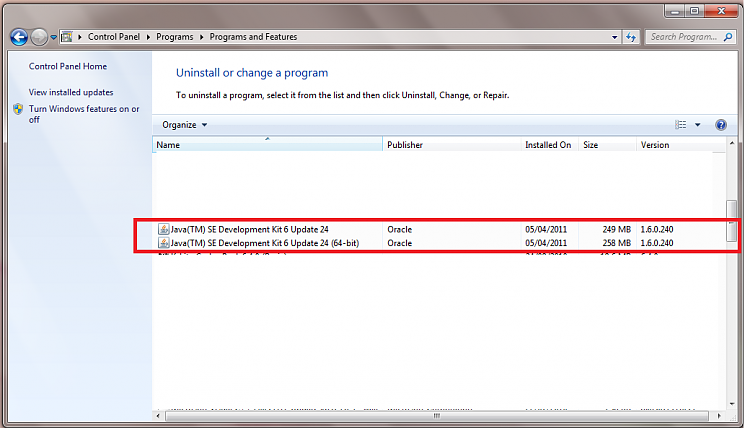
Task: Select Programs in the breadcrumb path
Action: click(175, 37)
